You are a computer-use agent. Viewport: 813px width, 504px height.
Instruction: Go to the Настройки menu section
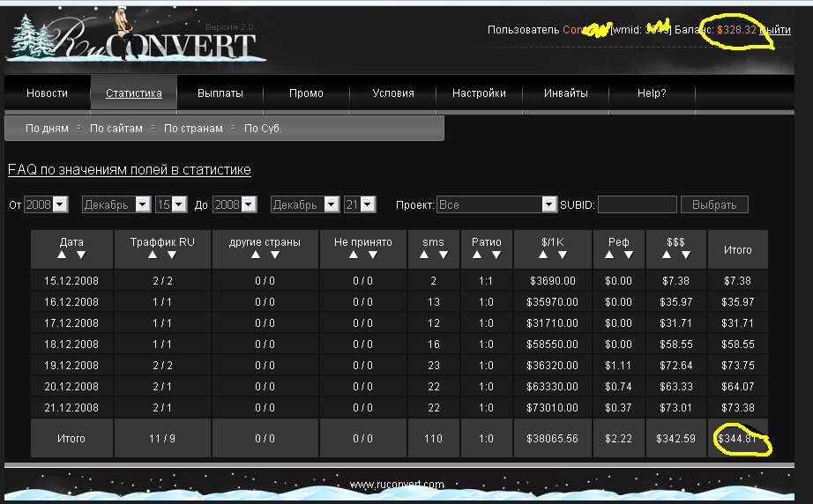(479, 93)
